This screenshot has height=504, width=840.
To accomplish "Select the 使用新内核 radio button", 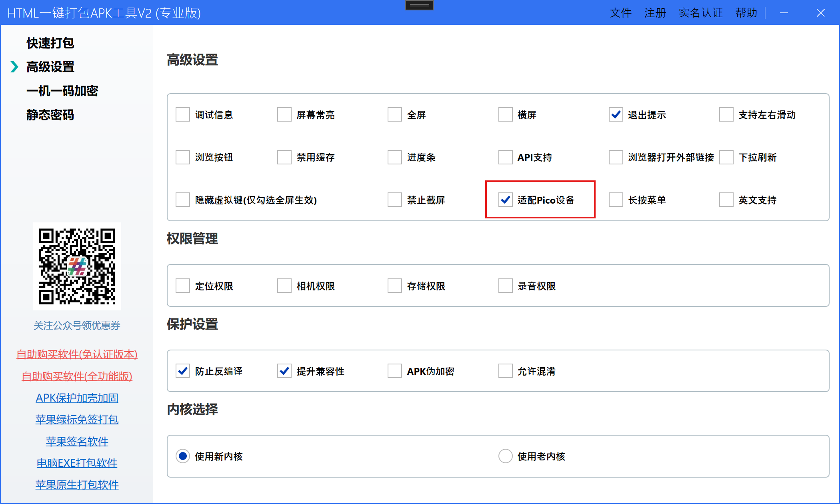I will pyautogui.click(x=183, y=456).
